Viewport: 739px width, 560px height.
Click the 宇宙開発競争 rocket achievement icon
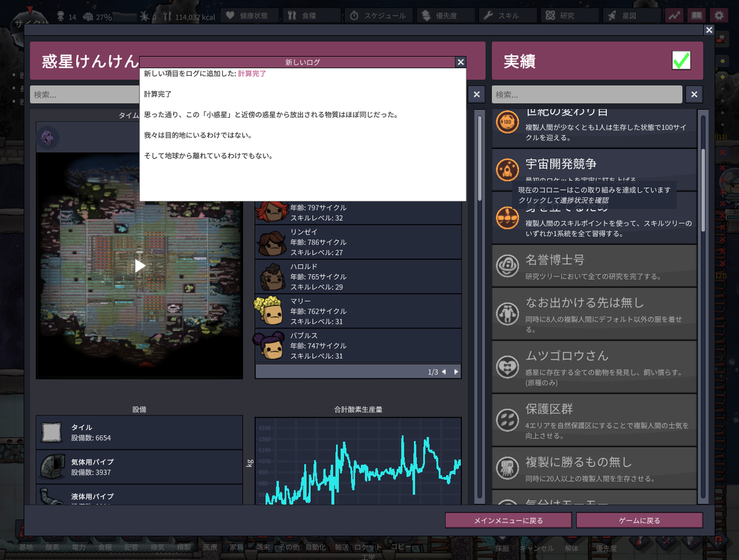[508, 169]
